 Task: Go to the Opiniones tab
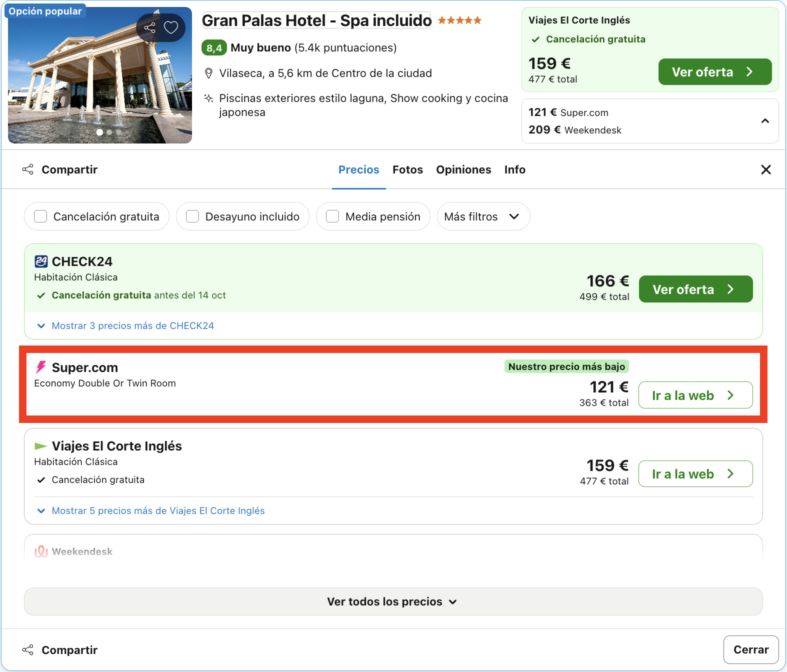(463, 170)
